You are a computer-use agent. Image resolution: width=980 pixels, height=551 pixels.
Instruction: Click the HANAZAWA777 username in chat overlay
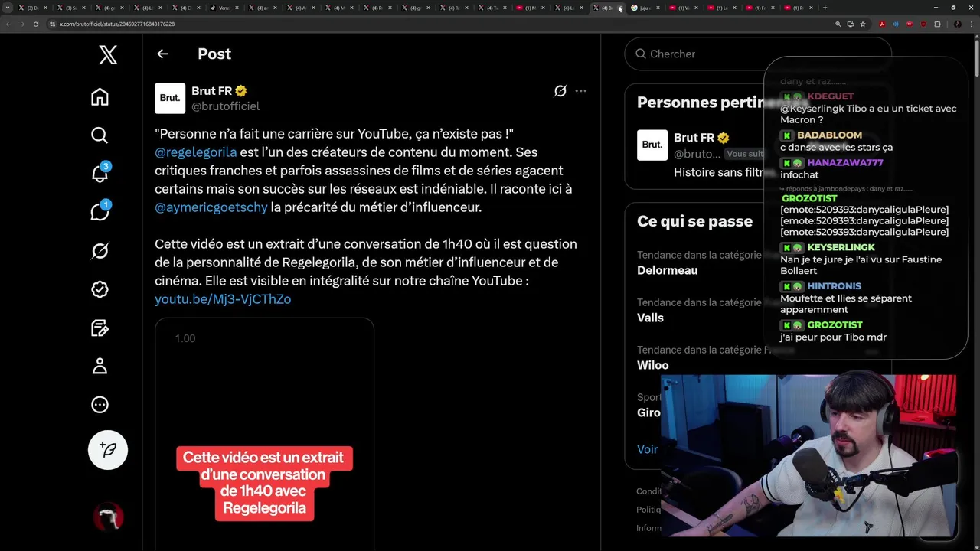coord(845,163)
